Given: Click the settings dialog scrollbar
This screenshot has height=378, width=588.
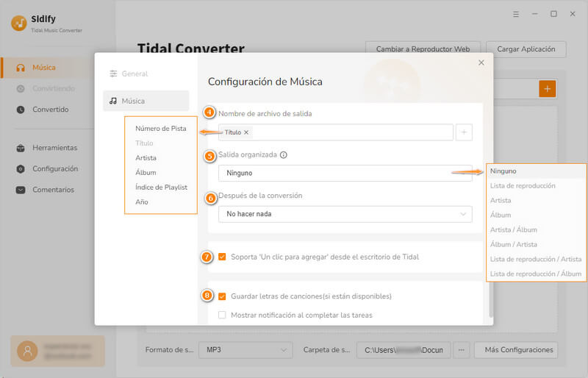Looking at the screenshot, I should click(490, 300).
